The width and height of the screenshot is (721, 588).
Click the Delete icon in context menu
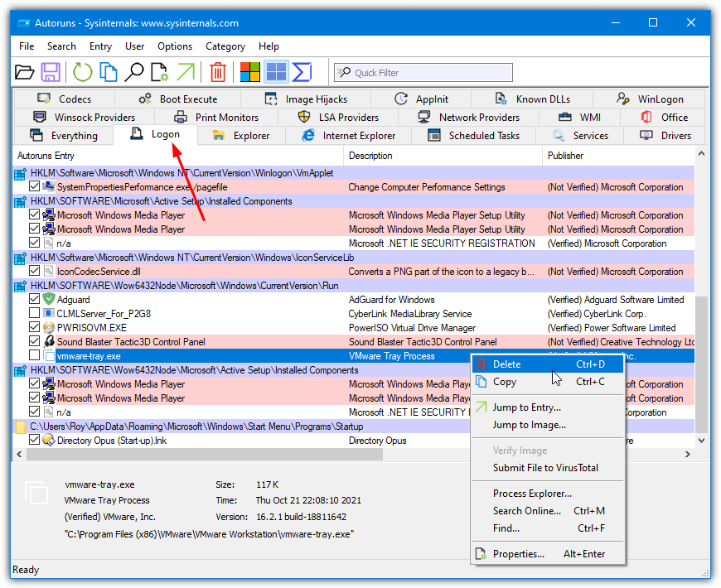pyautogui.click(x=481, y=364)
